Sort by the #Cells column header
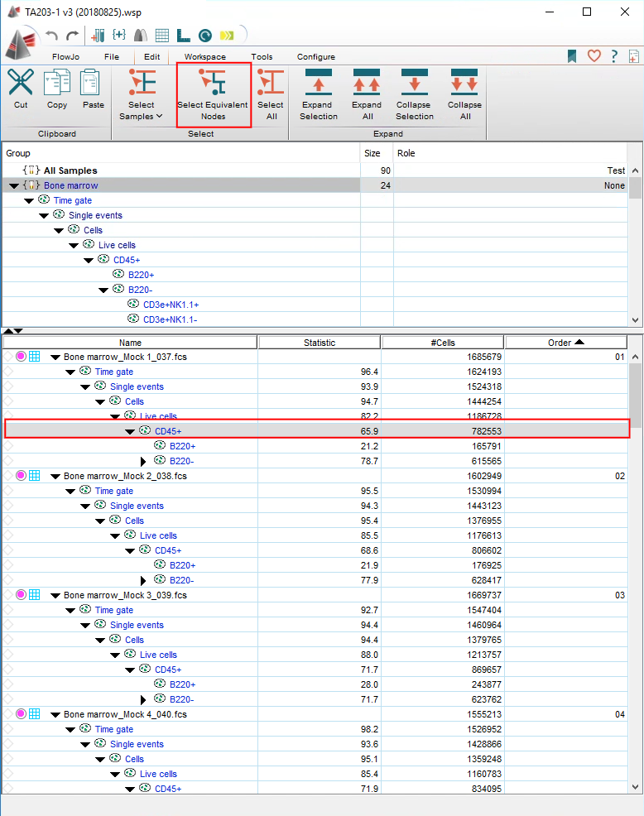Viewport: 644px width, 816px height. [x=443, y=343]
